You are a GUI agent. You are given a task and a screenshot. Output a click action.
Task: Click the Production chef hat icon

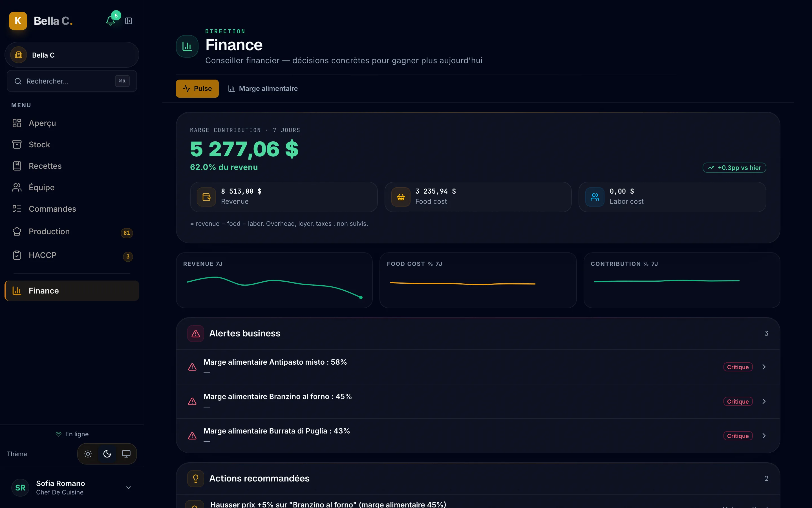17,231
